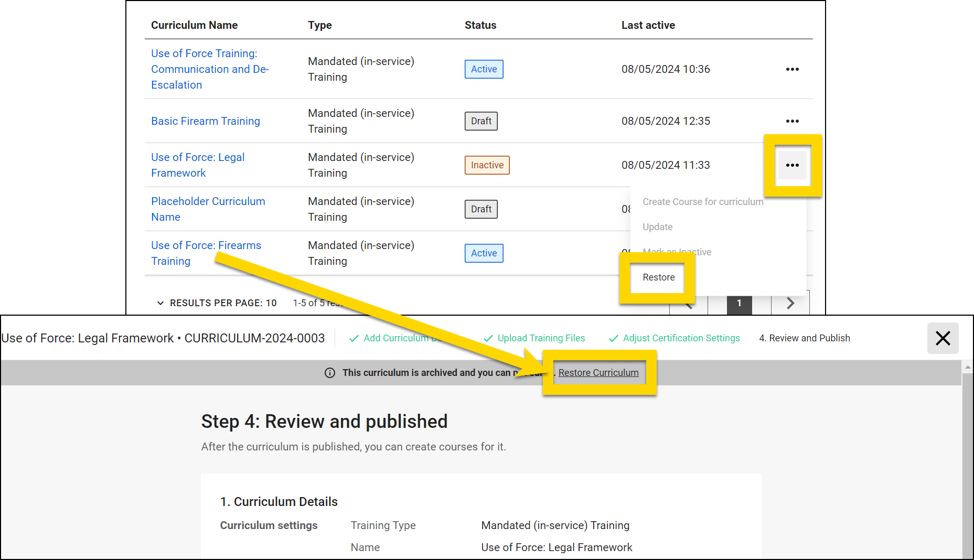Select Update in the context menu
Screen dimensions: 974x560
point(657,227)
